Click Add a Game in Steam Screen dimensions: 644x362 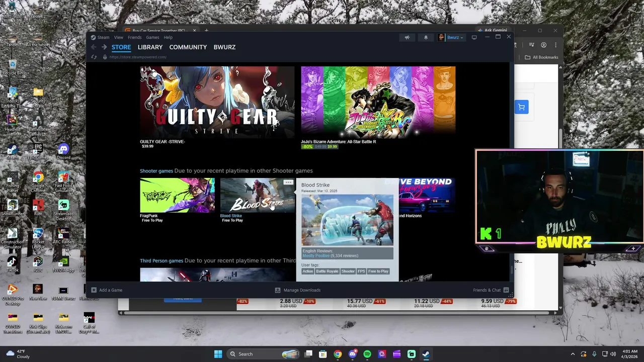pyautogui.click(x=107, y=290)
